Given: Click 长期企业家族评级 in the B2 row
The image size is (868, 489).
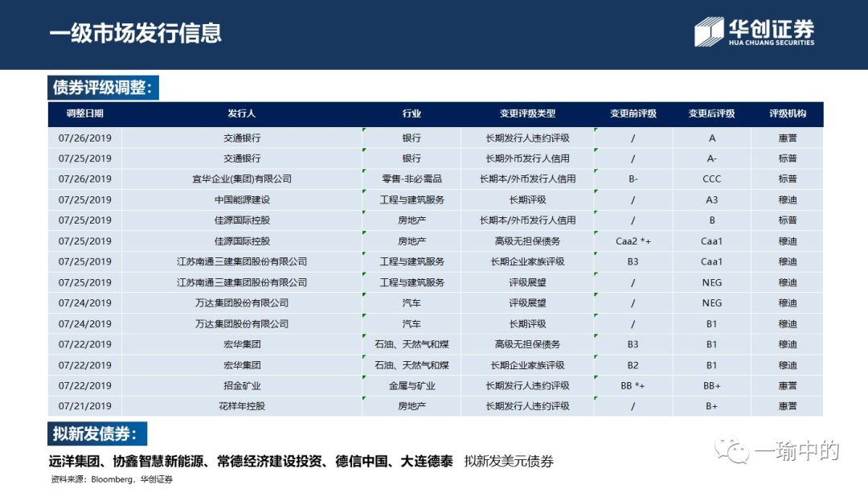Looking at the screenshot, I should coord(527,365).
